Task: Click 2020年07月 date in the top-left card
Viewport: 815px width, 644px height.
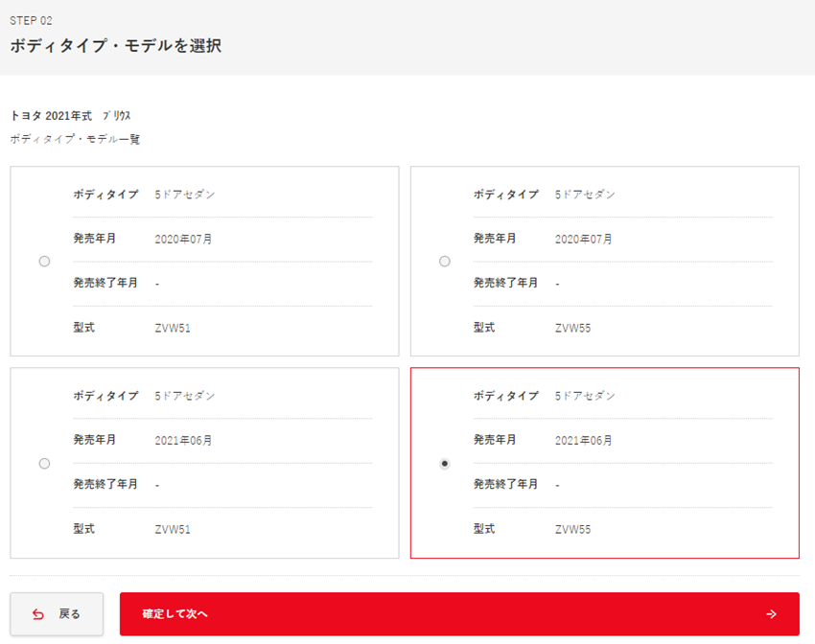Action: click(183, 240)
